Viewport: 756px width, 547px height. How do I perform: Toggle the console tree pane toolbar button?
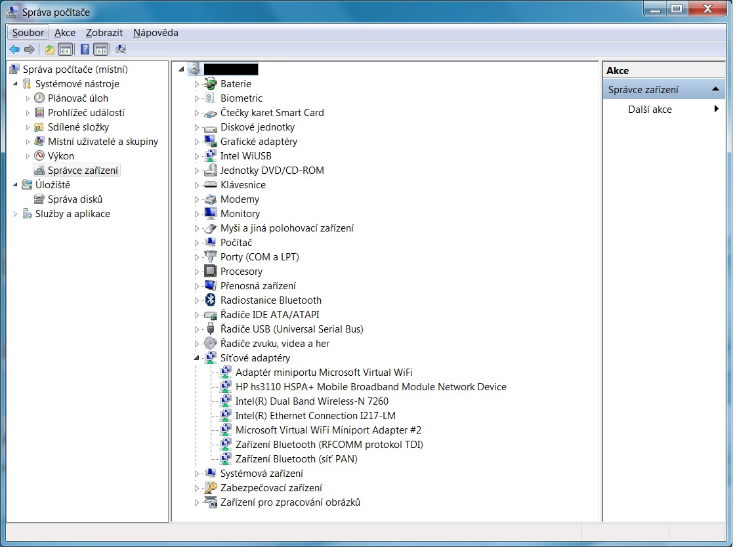point(65,49)
